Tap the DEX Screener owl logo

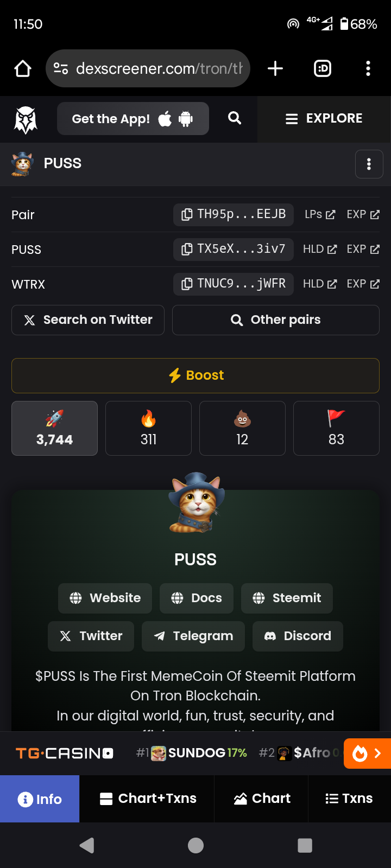pos(26,119)
